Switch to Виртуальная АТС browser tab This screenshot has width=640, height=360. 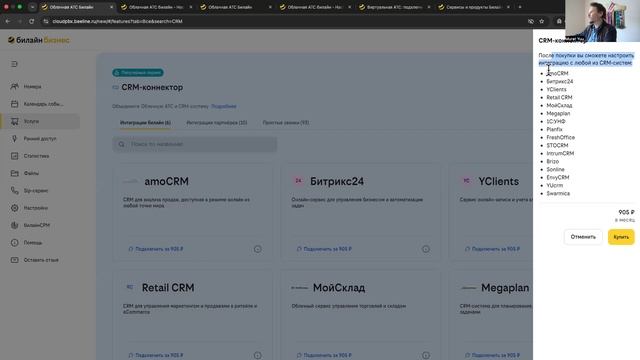click(x=394, y=7)
